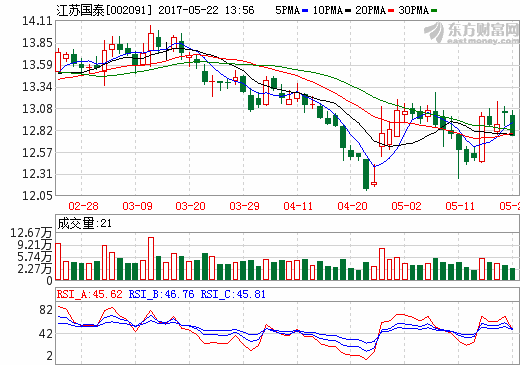Click the 5PMA legend label
The image size is (520, 365).
[x=287, y=10]
